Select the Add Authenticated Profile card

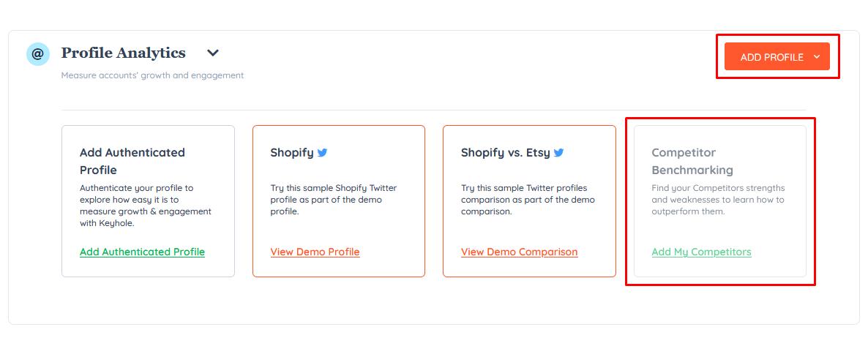(x=149, y=201)
